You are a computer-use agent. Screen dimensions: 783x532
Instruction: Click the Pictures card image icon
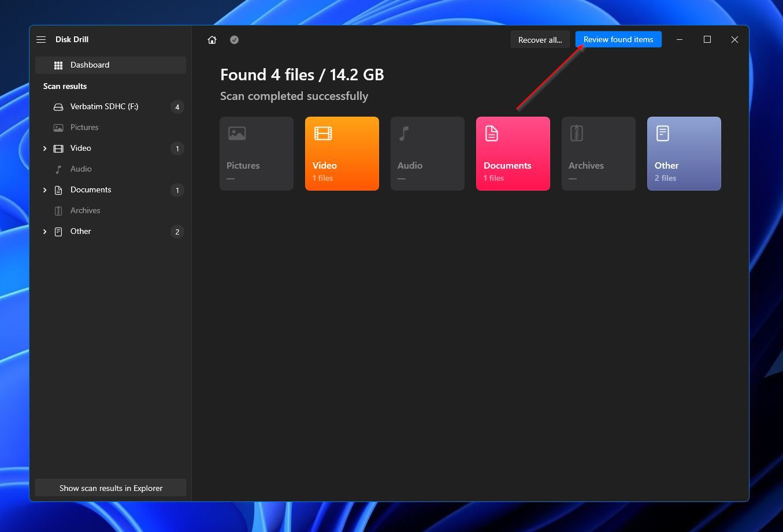[x=237, y=133]
